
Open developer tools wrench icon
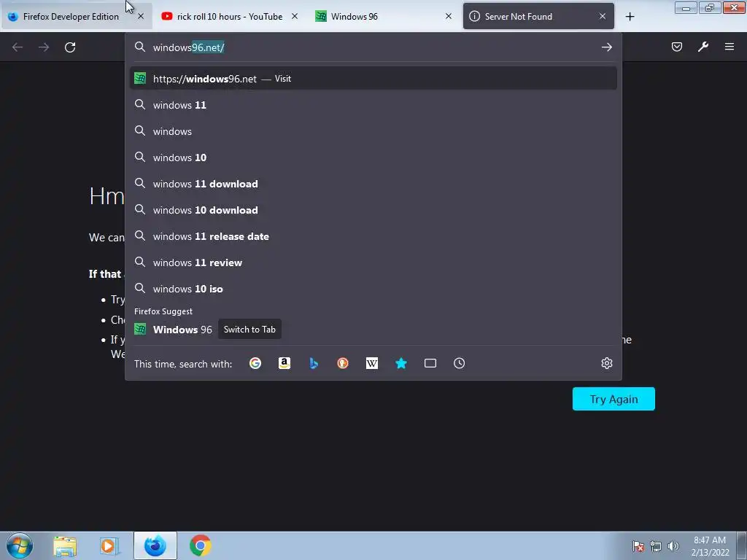pyautogui.click(x=703, y=47)
